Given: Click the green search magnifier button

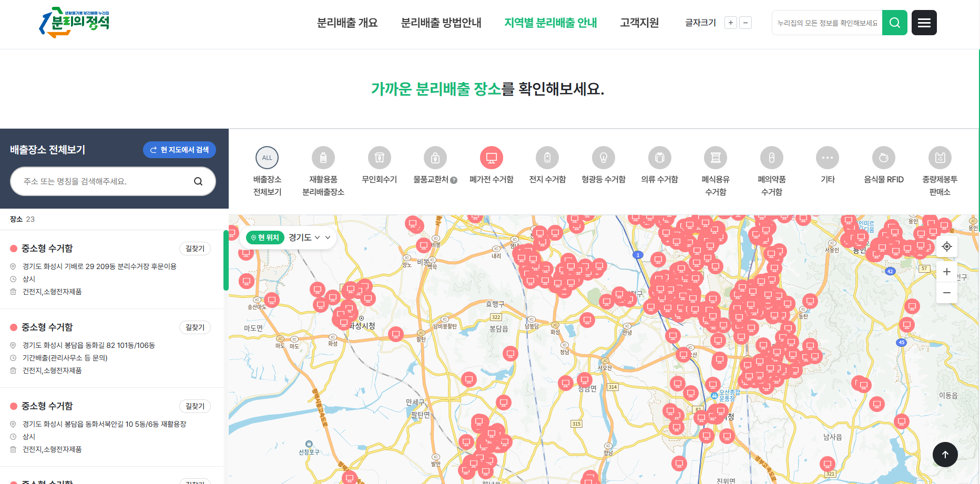Looking at the screenshot, I should [x=895, y=23].
